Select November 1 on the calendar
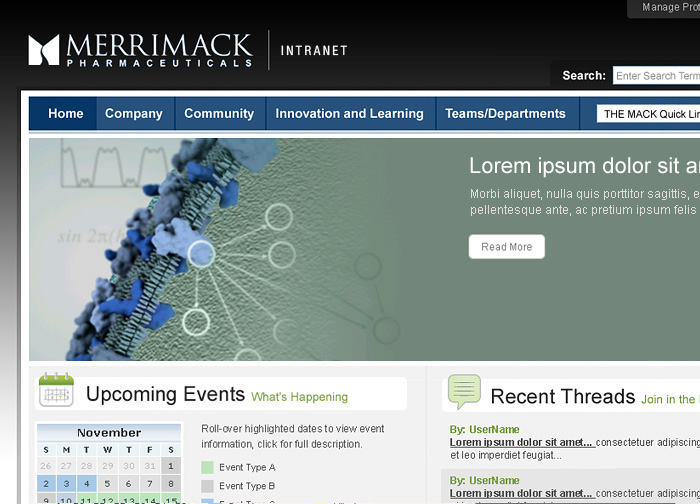 (x=171, y=466)
